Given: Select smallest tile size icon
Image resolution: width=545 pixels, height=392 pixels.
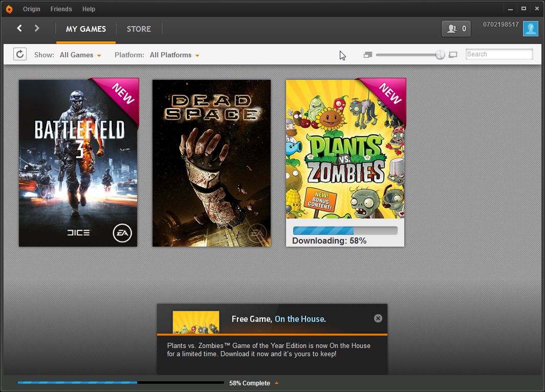Looking at the screenshot, I should pos(368,55).
